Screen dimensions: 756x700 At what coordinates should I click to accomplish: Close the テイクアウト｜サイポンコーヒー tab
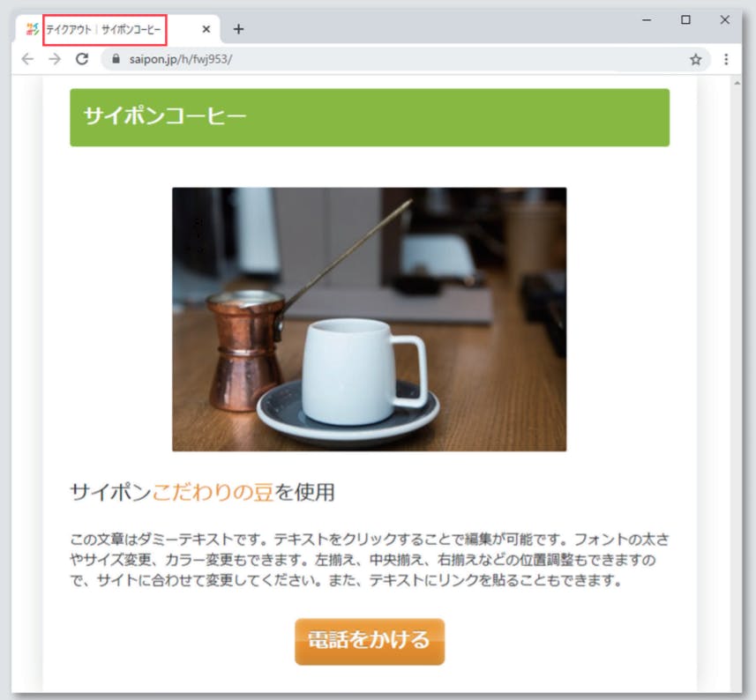pos(205,28)
